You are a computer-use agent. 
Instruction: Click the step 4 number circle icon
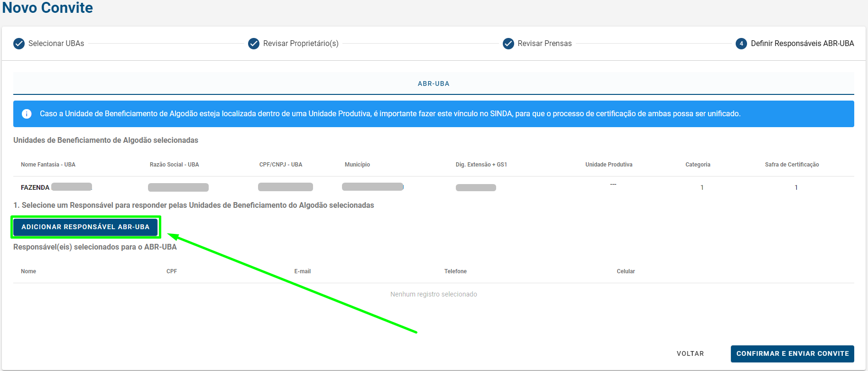741,44
